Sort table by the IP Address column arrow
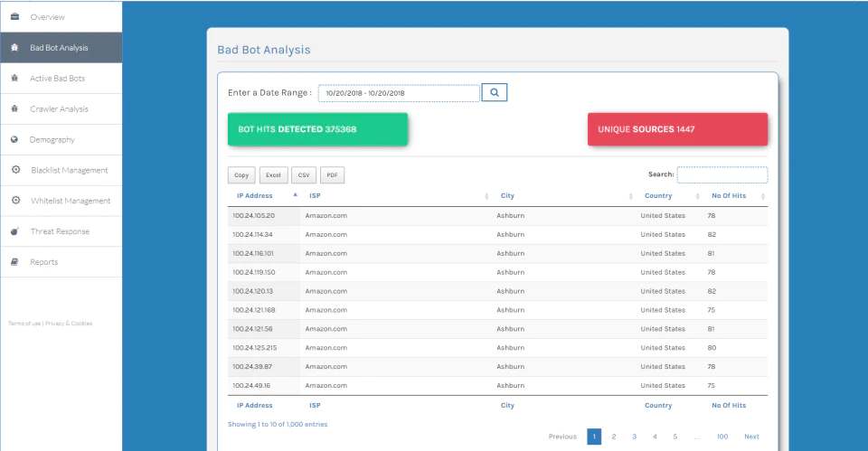 click(295, 195)
